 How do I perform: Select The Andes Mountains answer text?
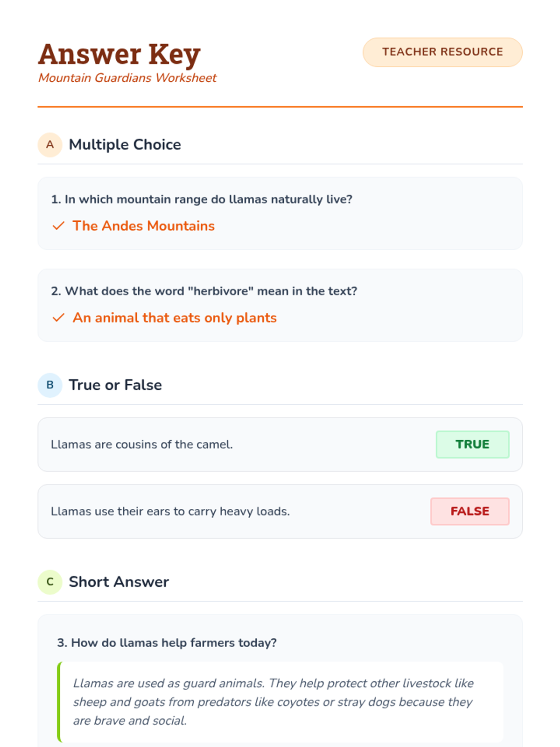point(144,226)
